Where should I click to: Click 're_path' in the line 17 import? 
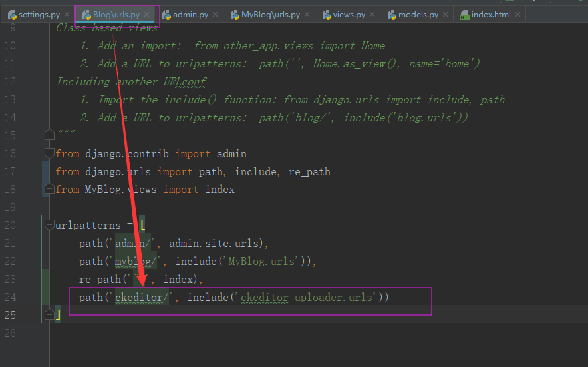click(x=309, y=172)
